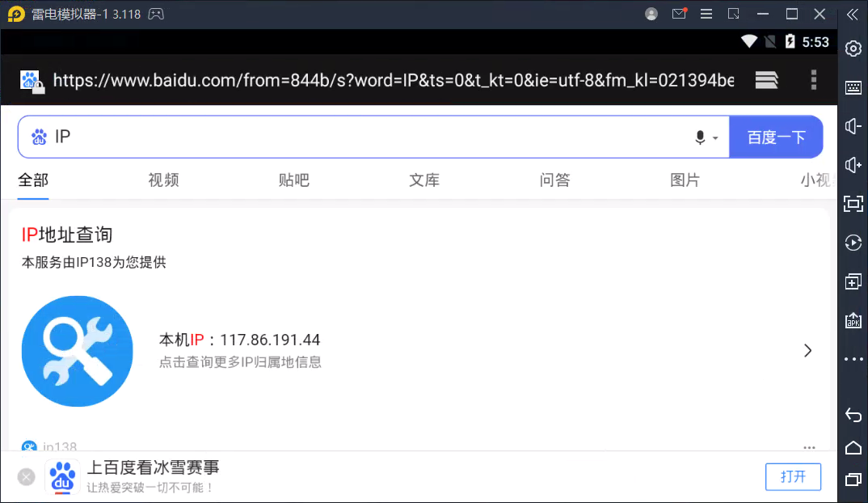This screenshot has width=868, height=503.
Task: Collapse the emulator sidebar with double chevron
Action: click(853, 15)
